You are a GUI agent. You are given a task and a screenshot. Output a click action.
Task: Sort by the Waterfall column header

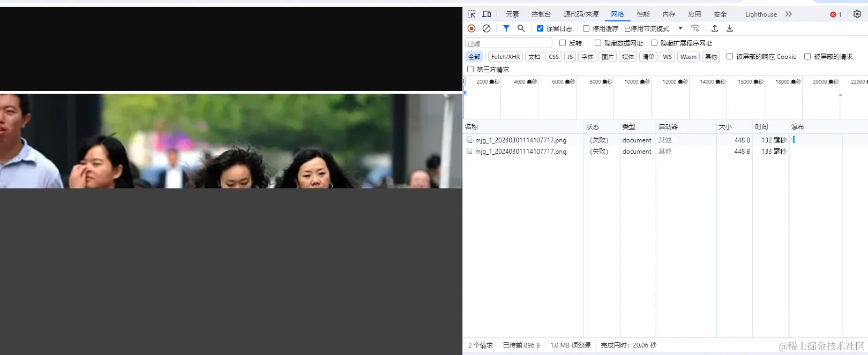(x=828, y=127)
